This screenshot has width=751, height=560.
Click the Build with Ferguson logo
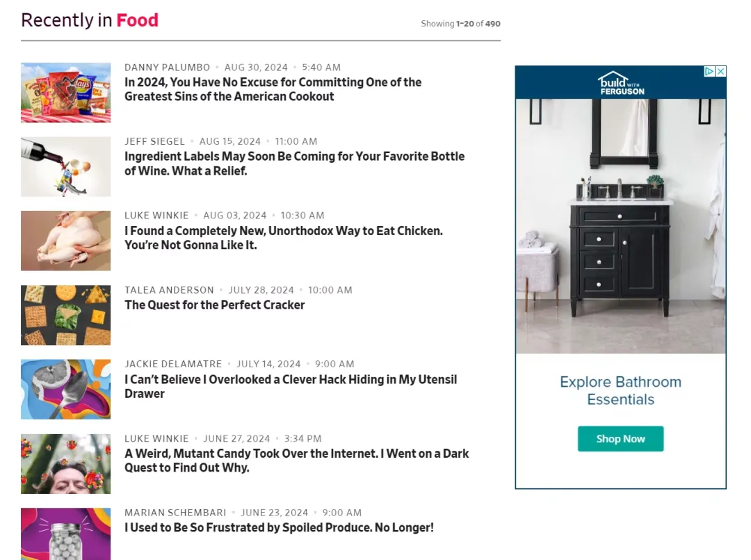621,83
